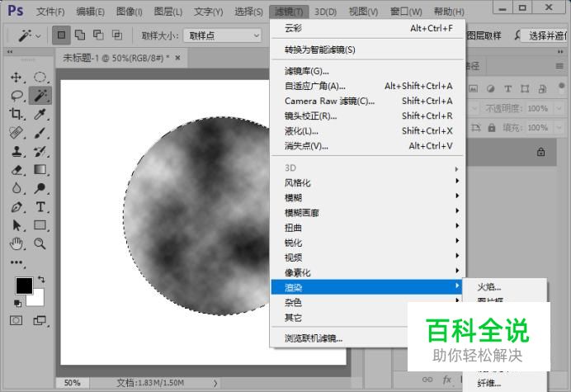Viewport: 571px width, 392px height.
Task: Swap foreground and background colors
Action: tap(41, 280)
